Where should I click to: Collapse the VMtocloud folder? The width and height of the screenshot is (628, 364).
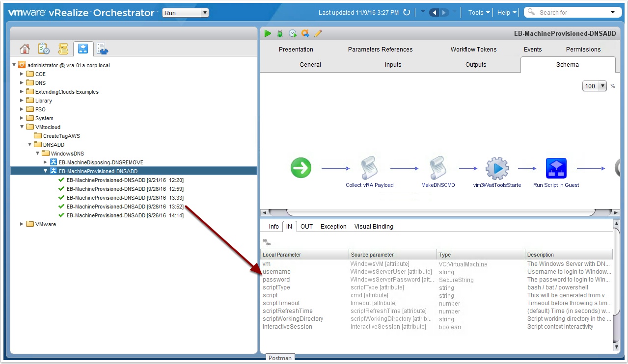22,127
